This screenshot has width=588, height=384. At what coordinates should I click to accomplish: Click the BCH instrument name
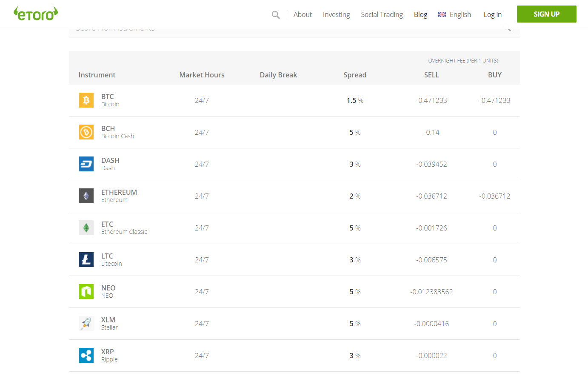(x=108, y=128)
